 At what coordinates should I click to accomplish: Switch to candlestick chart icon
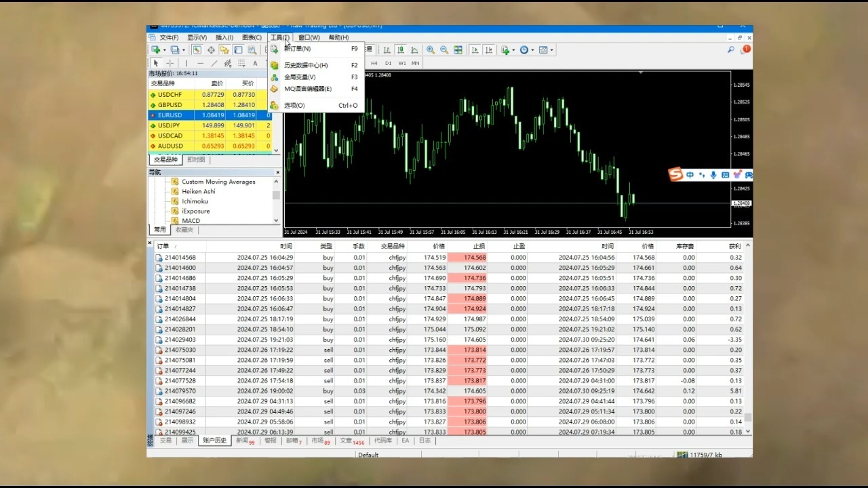[400, 49]
